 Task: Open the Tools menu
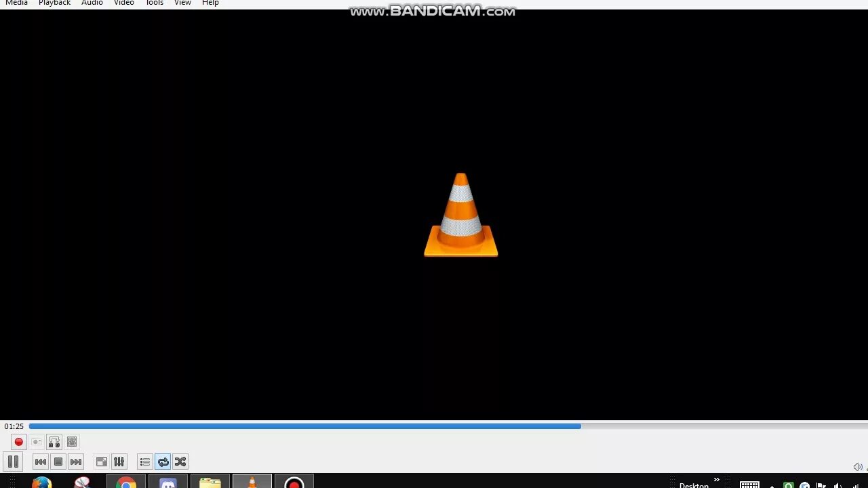tap(155, 3)
